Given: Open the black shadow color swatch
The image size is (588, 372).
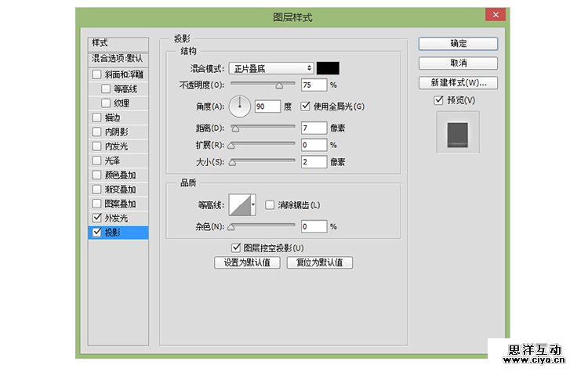Looking at the screenshot, I should pyautogui.click(x=328, y=69).
